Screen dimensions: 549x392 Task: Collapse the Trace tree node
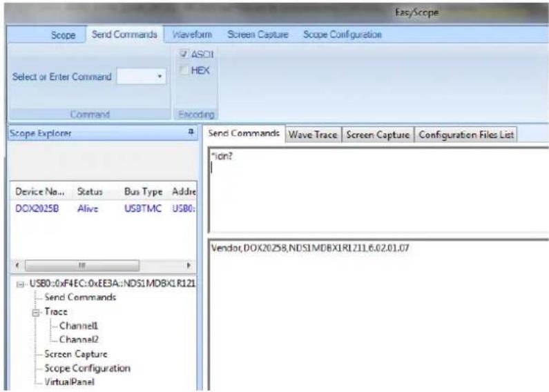point(35,312)
